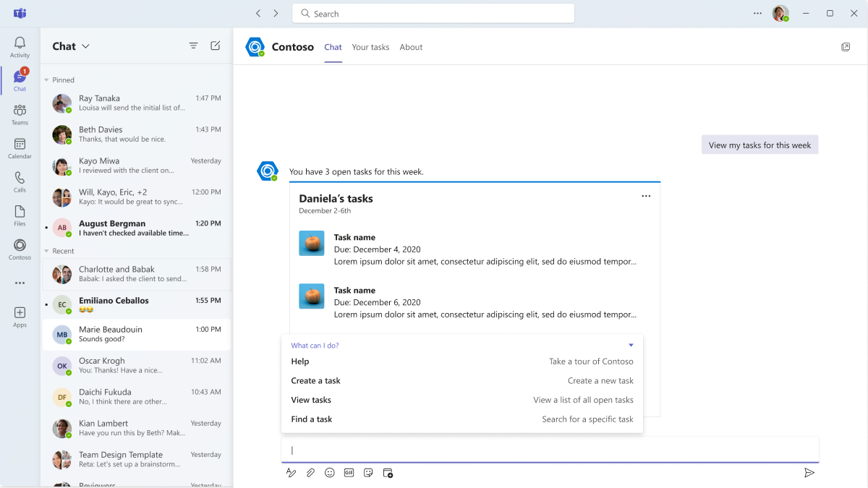Image resolution: width=868 pixels, height=488 pixels.
Task: Expand the Chat header dropdown
Action: coord(85,46)
